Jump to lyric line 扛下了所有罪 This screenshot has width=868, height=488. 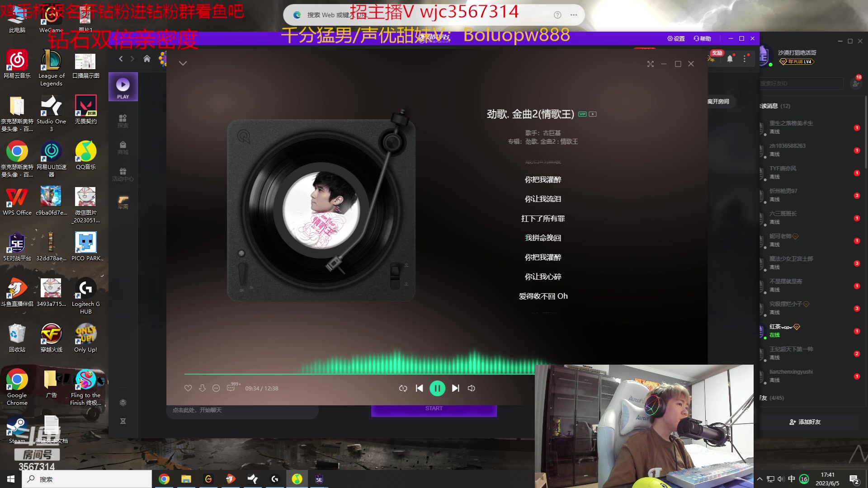pyautogui.click(x=542, y=219)
